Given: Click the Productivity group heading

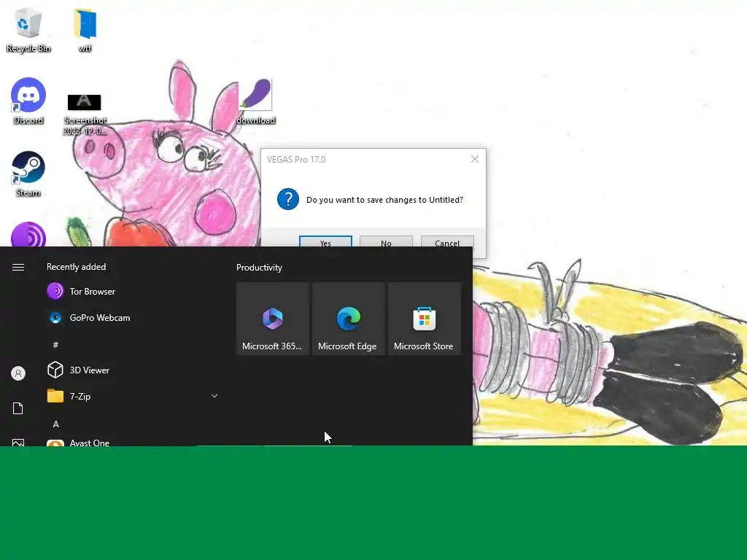Looking at the screenshot, I should 259,268.
